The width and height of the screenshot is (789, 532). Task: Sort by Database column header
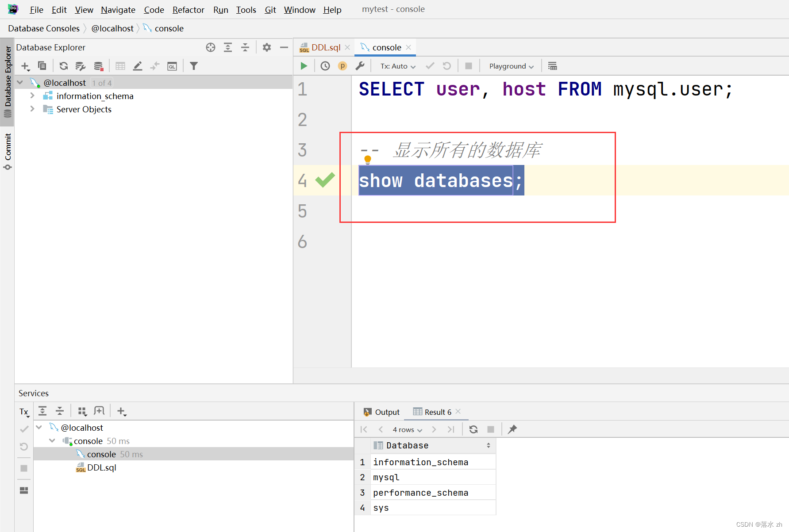point(433,445)
